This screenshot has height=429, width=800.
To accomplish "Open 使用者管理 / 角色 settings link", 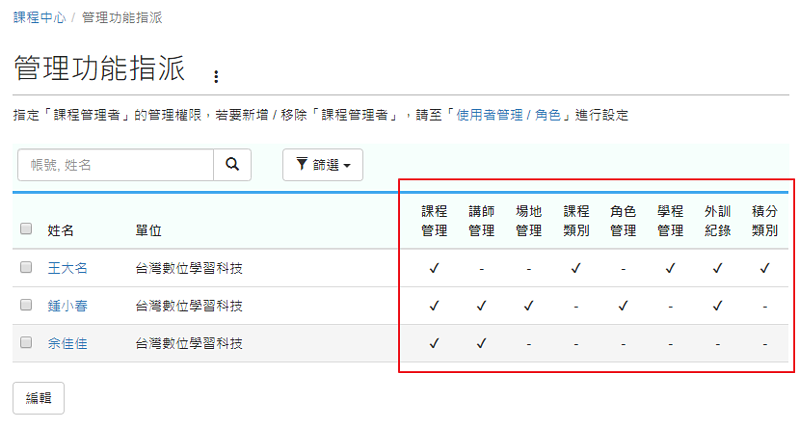I will point(508,115).
